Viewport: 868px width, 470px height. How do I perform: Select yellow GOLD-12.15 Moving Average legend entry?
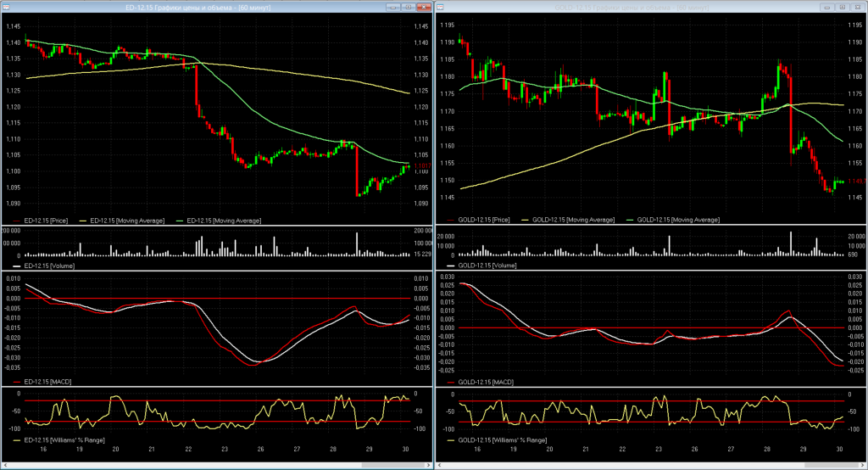(x=575, y=220)
